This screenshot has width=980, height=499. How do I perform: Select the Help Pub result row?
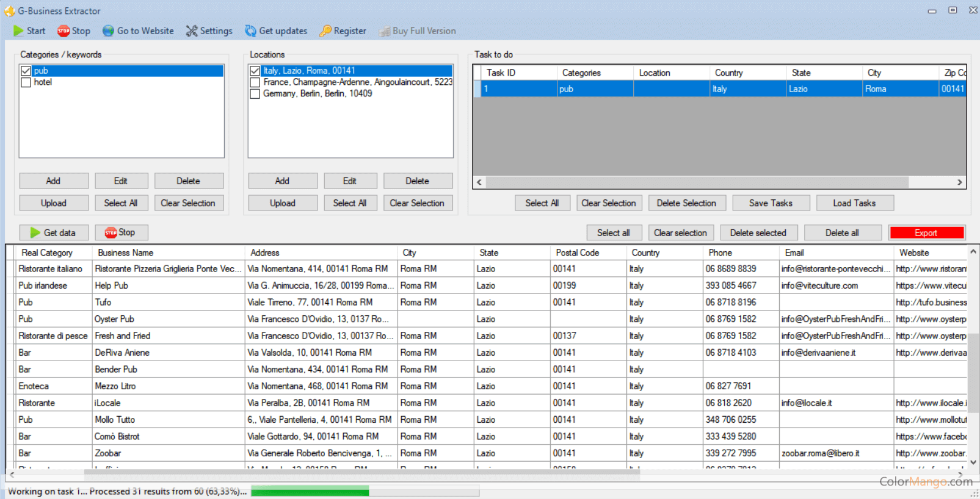[x=112, y=285]
